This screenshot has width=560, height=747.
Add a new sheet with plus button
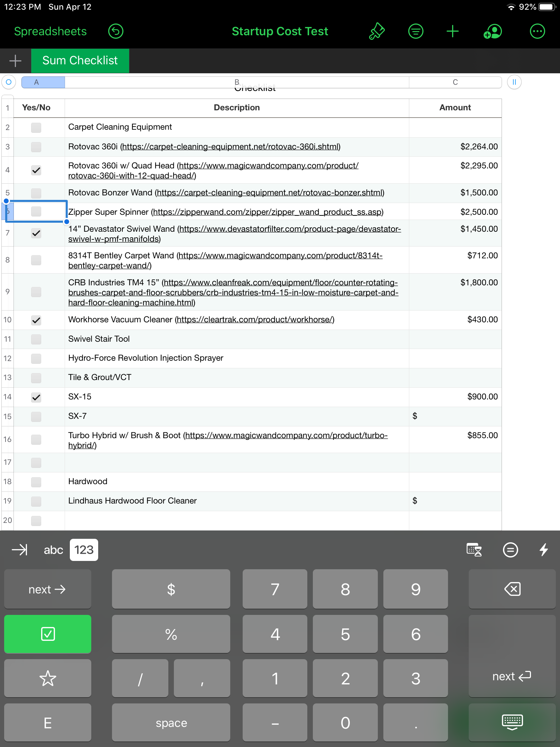[15, 61]
